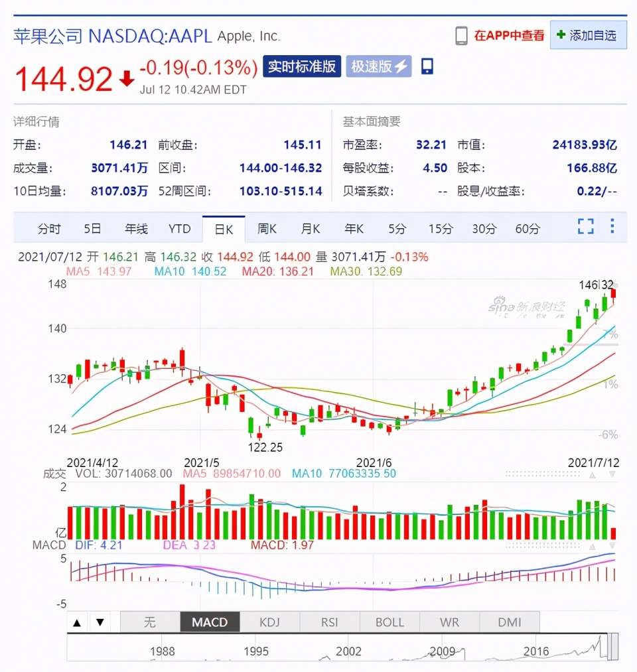Open the 苹果公司 NASDAQ:AAPL title

tap(113, 36)
